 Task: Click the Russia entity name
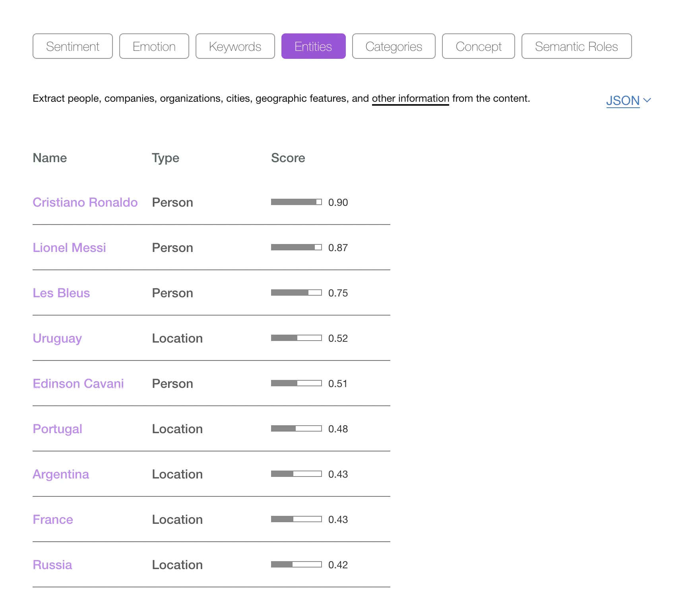pos(52,565)
